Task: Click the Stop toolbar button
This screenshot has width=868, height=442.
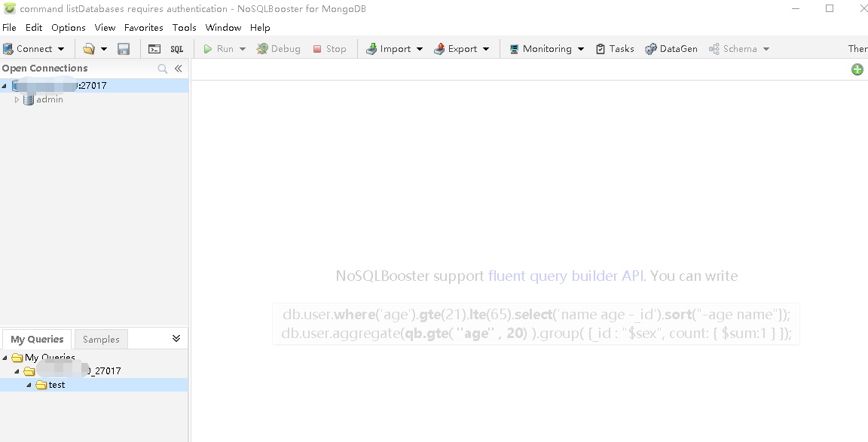Action: 329,49
